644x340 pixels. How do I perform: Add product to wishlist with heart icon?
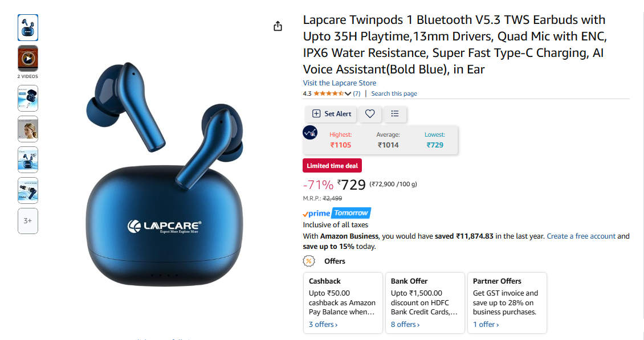pos(370,114)
